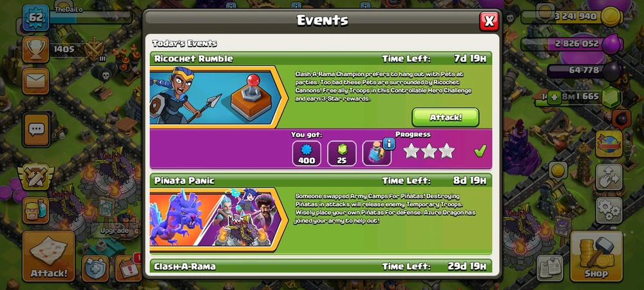Open the chat speech bubble icon
Viewport: 644px width, 290px height.
click(x=36, y=130)
